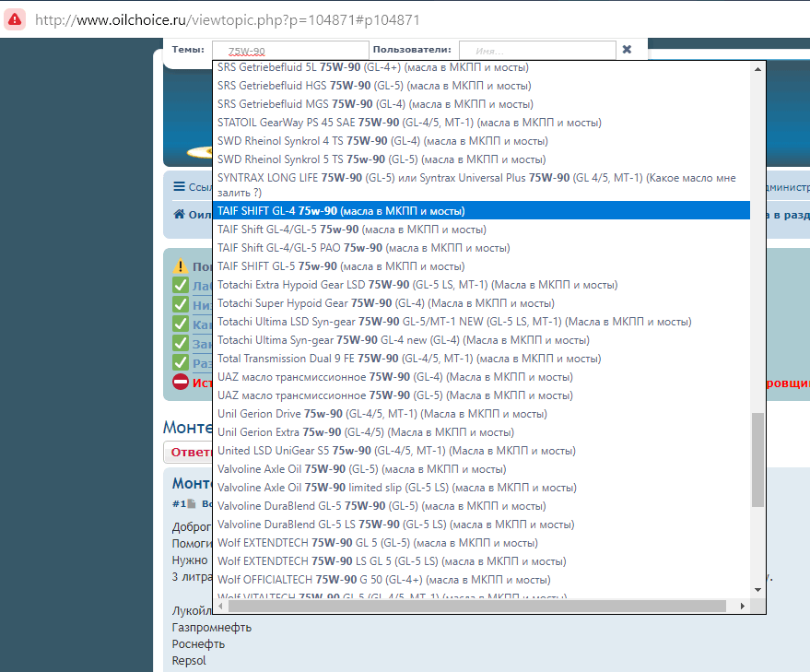The width and height of the screenshot is (810, 672).
Task: Select Totachi Super Hypoid Gear 75W-90 item
Action: (481, 303)
